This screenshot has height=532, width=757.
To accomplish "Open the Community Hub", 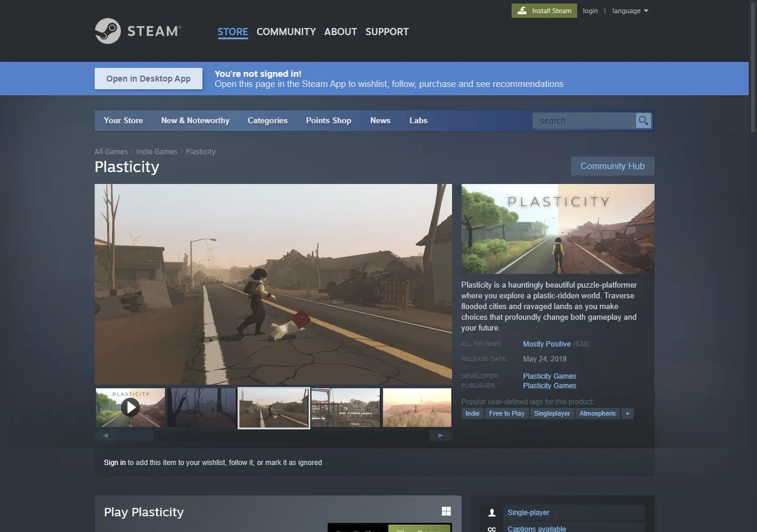I will 613,166.
